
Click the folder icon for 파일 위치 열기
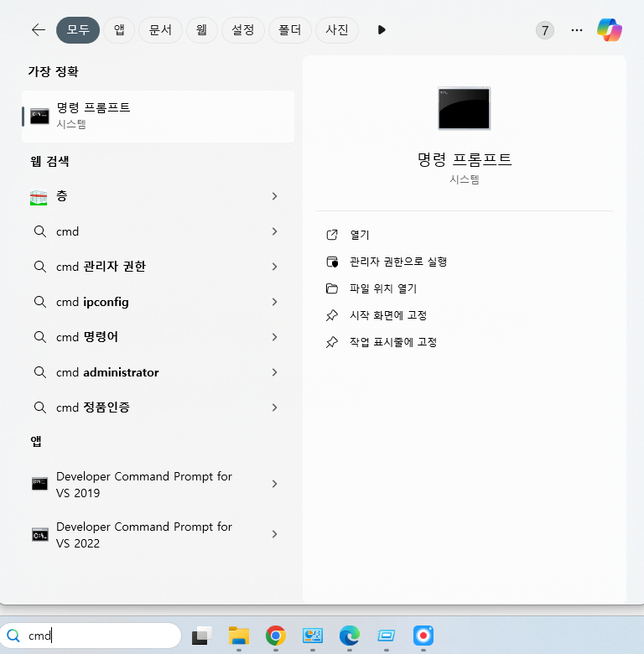point(332,288)
